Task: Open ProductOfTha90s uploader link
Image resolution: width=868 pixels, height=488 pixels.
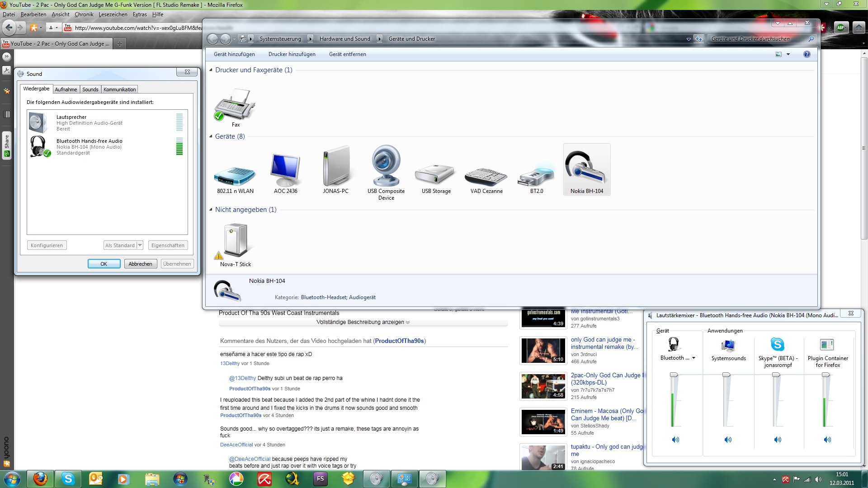Action: click(x=399, y=341)
